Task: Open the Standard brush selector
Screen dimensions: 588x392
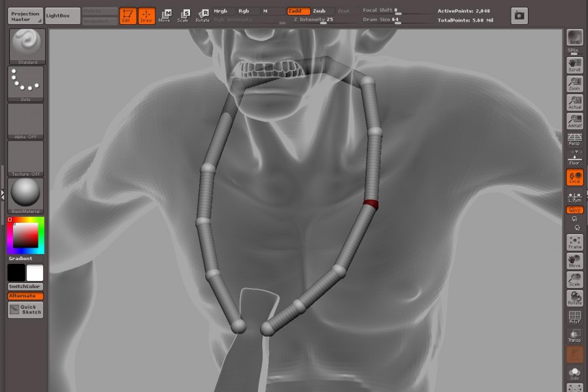Action: pyautogui.click(x=25, y=46)
